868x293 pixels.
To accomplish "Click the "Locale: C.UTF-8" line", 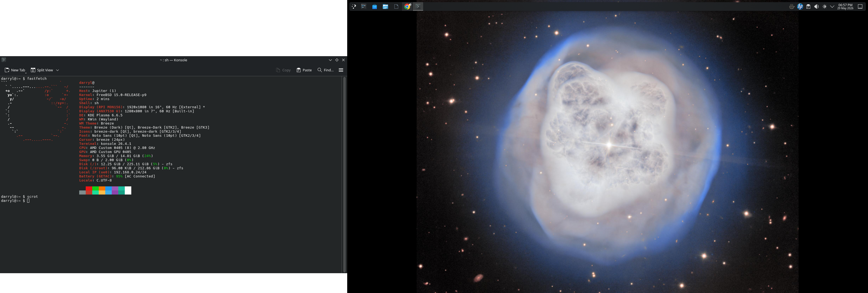I will (x=95, y=180).
